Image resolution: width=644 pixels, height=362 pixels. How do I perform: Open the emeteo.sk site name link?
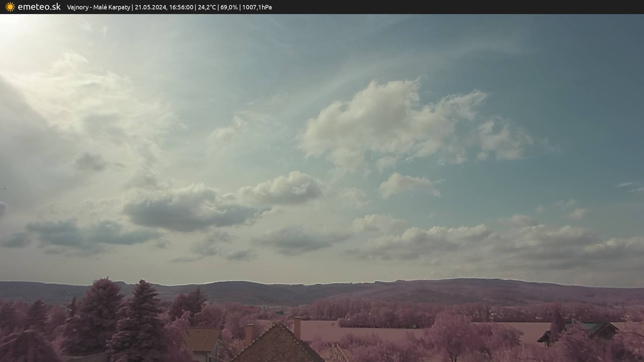coord(39,7)
